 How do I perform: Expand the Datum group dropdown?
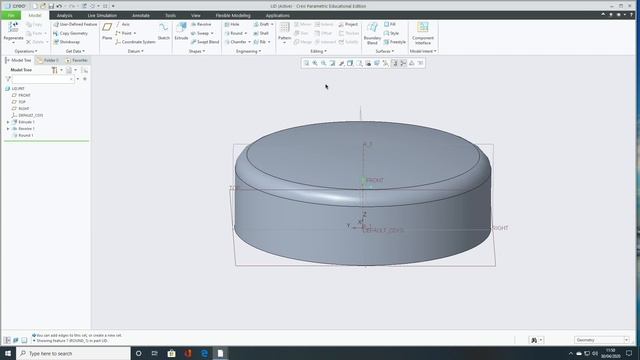[136, 51]
